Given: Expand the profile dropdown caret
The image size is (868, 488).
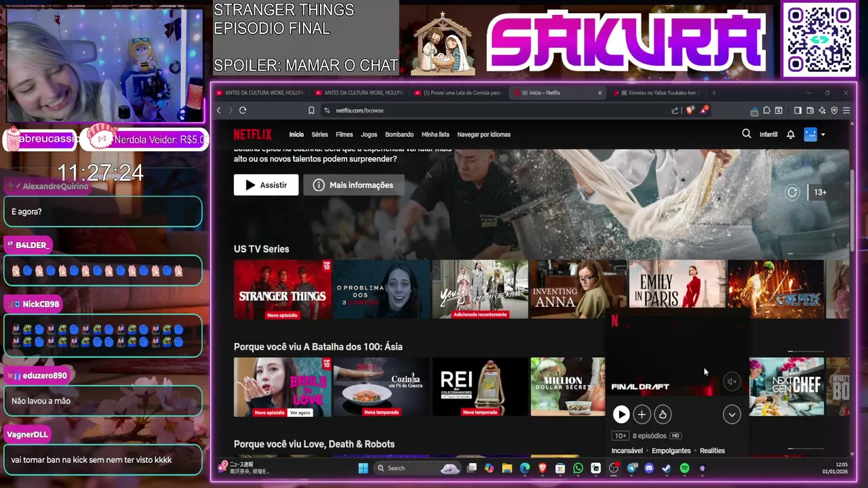Looking at the screenshot, I should (x=823, y=135).
